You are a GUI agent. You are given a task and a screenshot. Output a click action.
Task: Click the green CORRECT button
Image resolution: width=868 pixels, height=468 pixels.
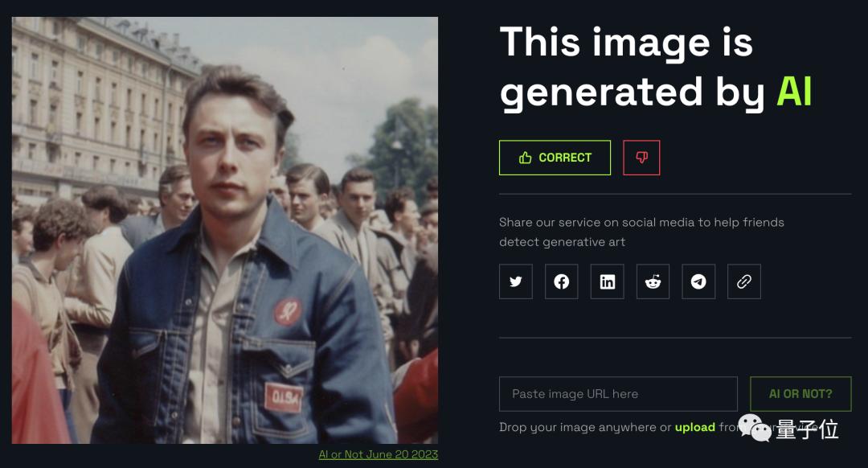pos(555,158)
